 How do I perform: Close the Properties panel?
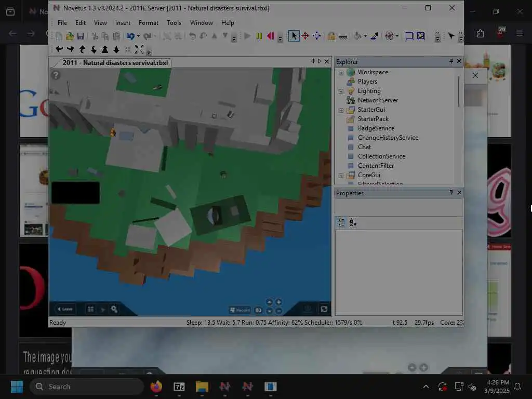[x=459, y=192]
